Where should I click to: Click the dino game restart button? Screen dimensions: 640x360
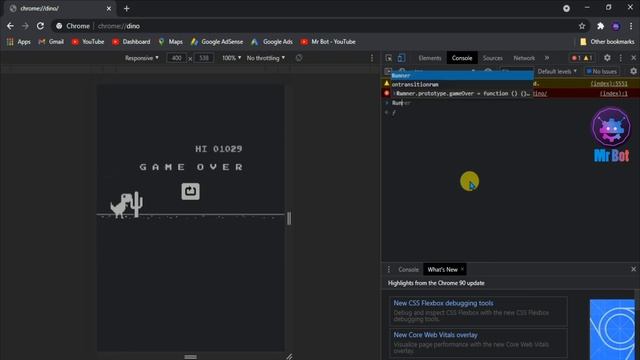pos(191,191)
